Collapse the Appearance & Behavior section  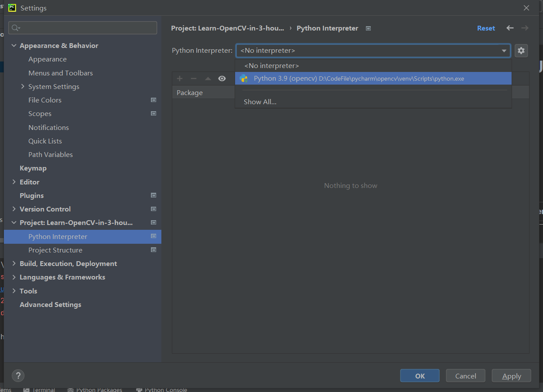pyautogui.click(x=14, y=45)
